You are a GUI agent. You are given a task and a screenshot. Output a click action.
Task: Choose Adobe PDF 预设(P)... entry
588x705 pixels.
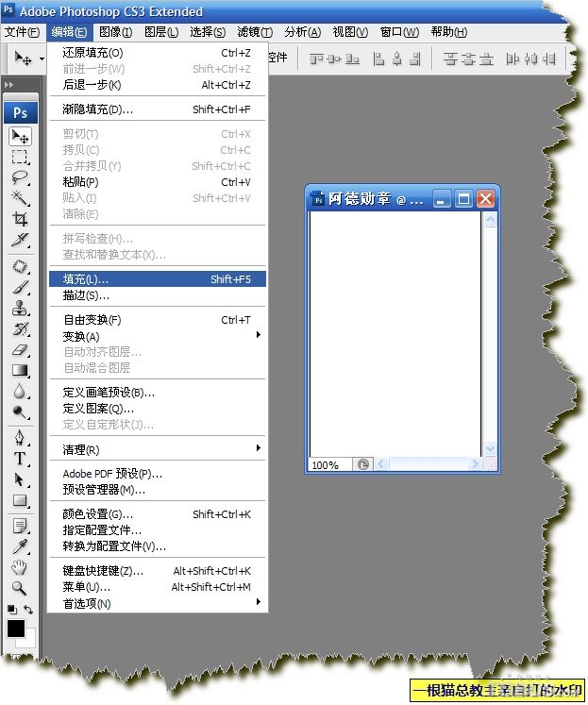[x=158, y=474]
